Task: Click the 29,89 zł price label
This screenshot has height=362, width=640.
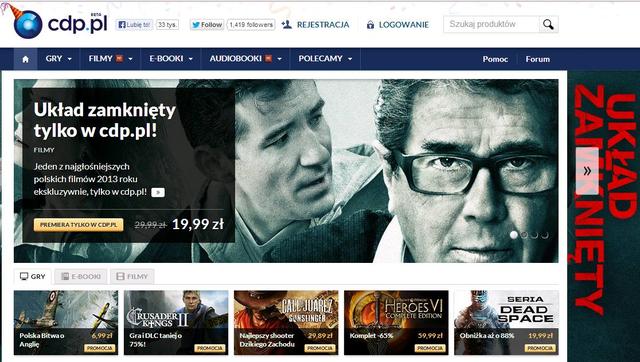Action: pos(320,335)
